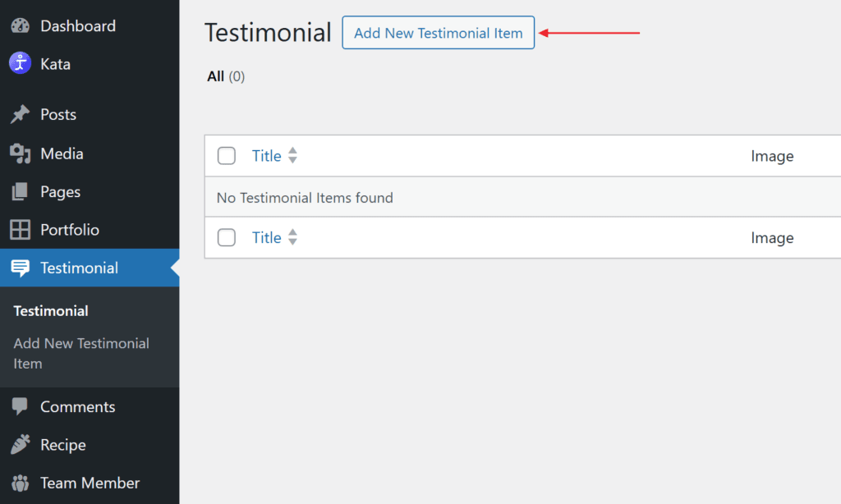Select Testimonial from the expanded submenu

[50, 310]
